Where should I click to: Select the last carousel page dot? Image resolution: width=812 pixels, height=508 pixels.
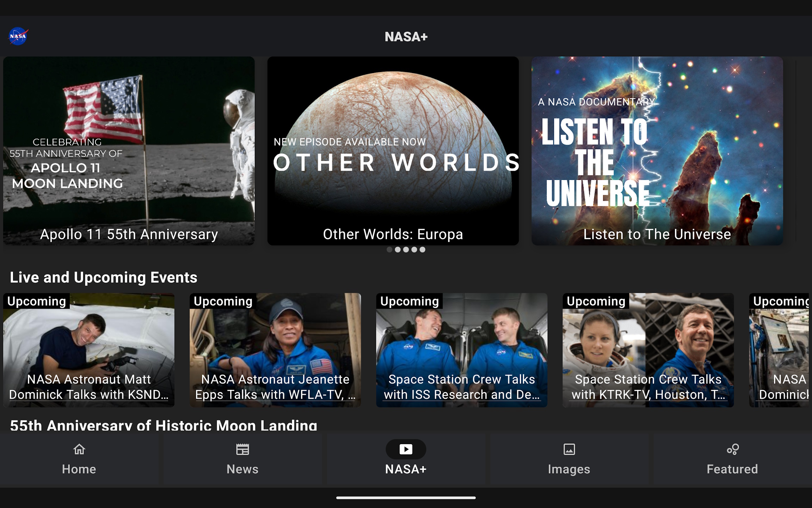tap(423, 250)
